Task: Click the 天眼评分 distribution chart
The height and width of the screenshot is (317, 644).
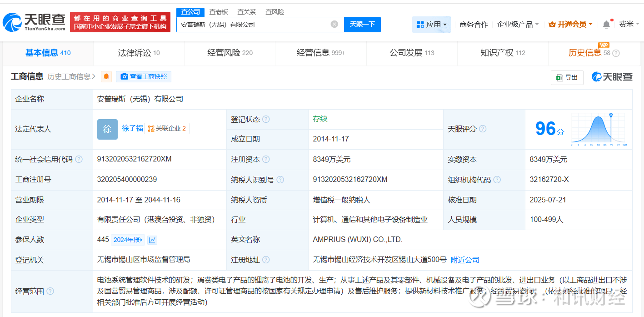Action: click(x=599, y=129)
